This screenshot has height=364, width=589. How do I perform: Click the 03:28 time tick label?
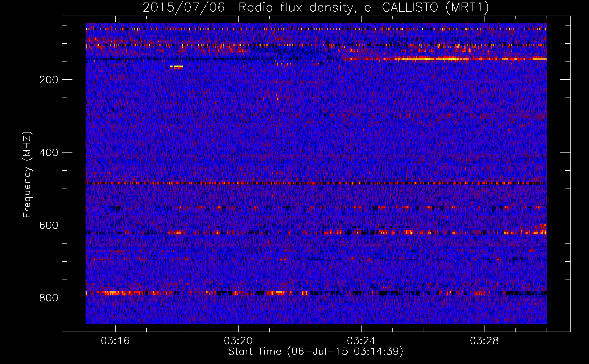(x=485, y=341)
